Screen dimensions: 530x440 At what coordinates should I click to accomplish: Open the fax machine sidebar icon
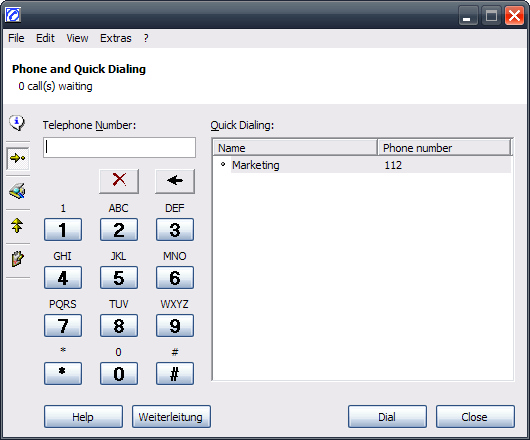point(18,191)
